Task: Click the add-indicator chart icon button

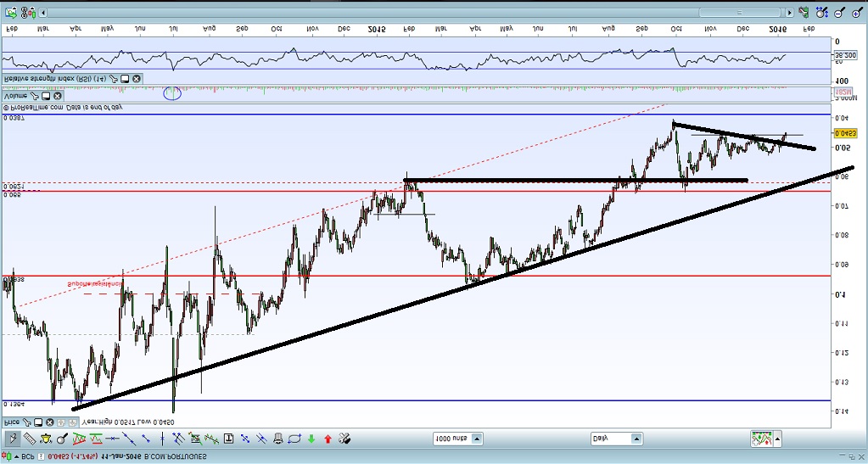Action: 762,439
